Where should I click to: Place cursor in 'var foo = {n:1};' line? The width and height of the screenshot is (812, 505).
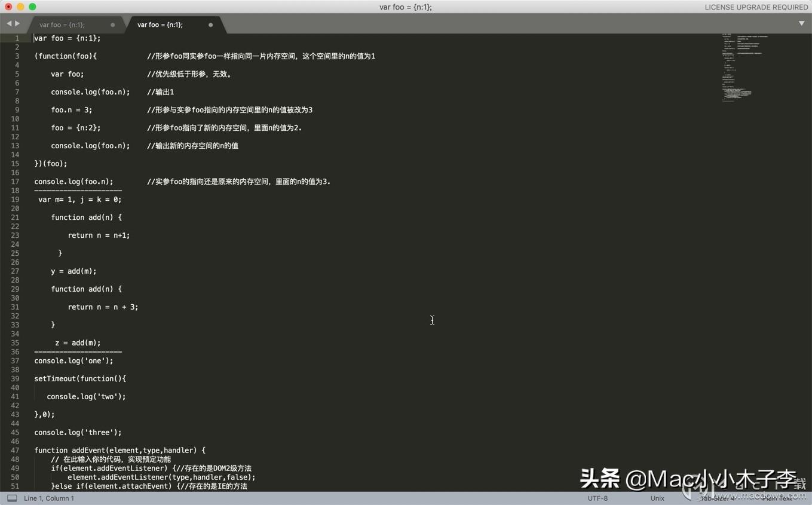point(68,38)
